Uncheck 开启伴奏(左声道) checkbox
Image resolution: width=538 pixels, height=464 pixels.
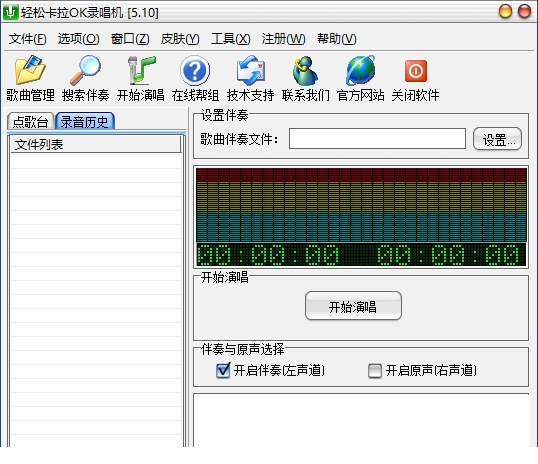pyautogui.click(x=223, y=370)
